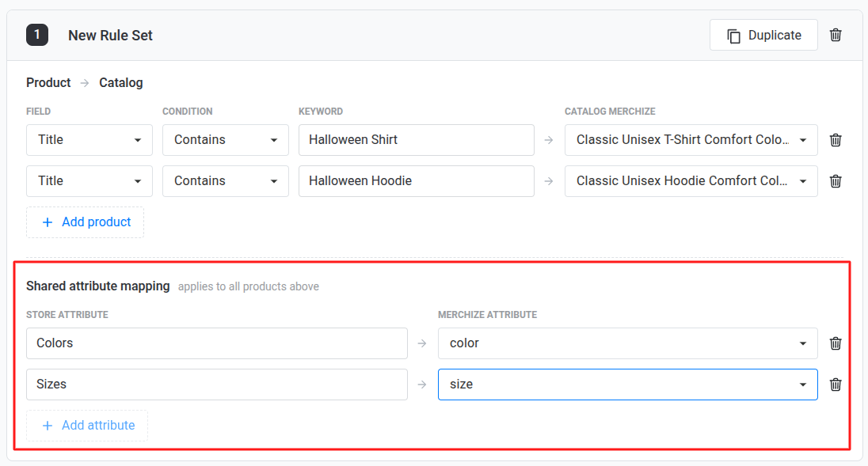868x466 pixels.
Task: Open Field dropdown for Halloween Shirt row
Action: 89,140
